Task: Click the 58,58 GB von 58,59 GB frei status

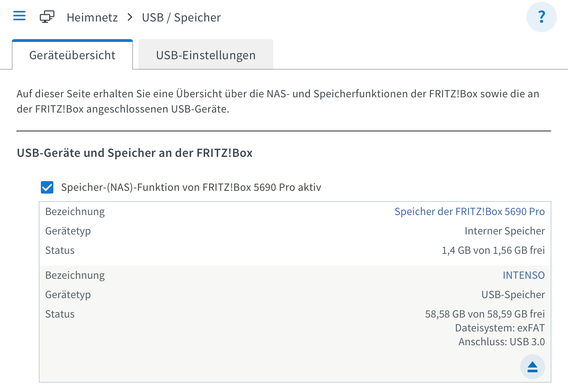Action: coord(485,314)
